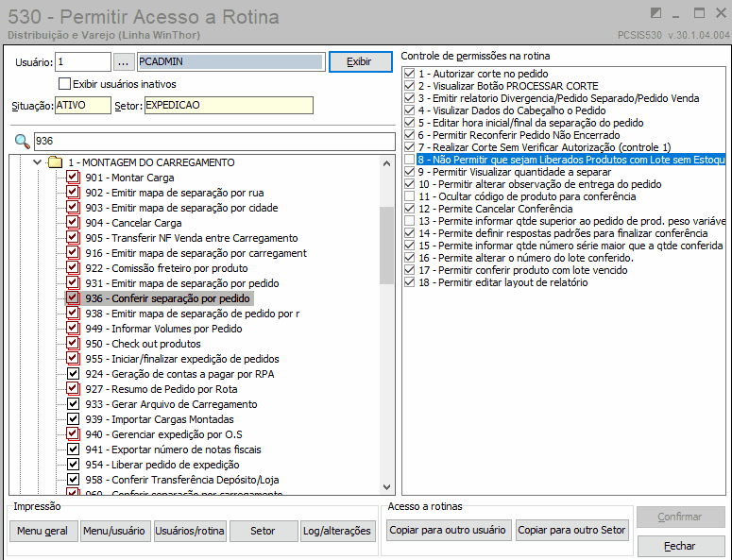The image size is (732, 560).
Task: Click the Fechar button
Action: pos(681,546)
